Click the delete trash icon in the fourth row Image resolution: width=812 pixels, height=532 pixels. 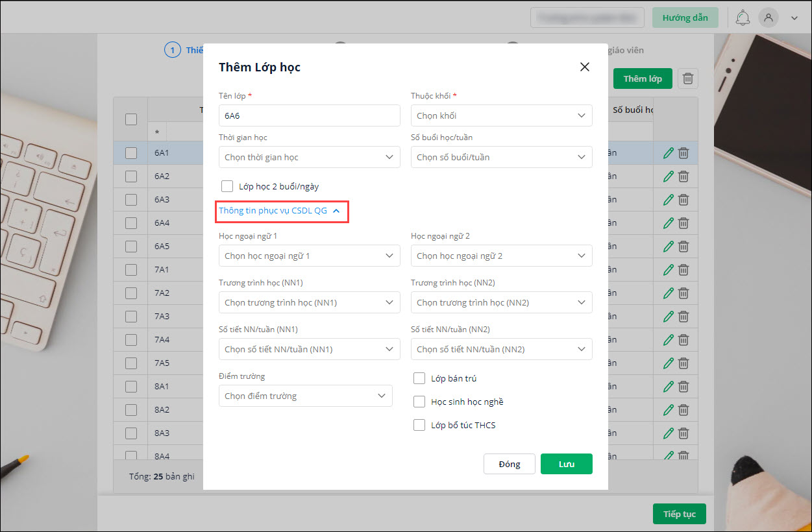683,223
